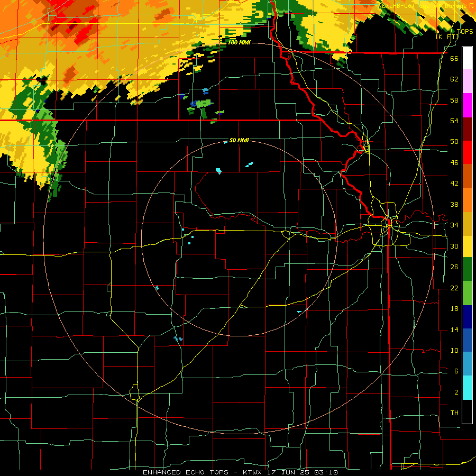Click legend value "22"
This screenshot has height=476, width=476.
click(x=454, y=288)
